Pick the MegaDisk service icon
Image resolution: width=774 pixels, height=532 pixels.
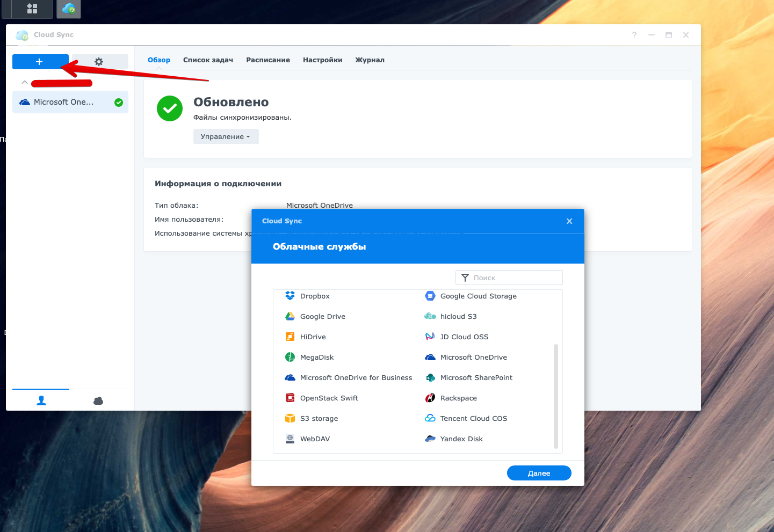pos(290,357)
